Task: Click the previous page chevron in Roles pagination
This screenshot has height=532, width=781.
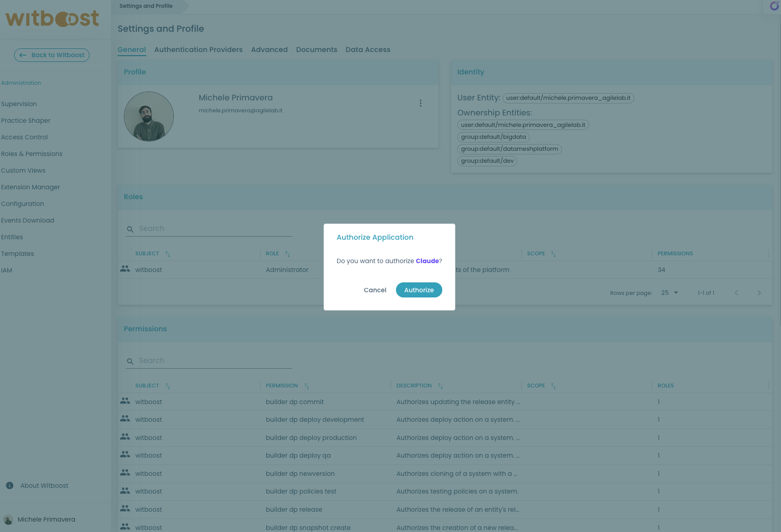Action: click(736, 292)
